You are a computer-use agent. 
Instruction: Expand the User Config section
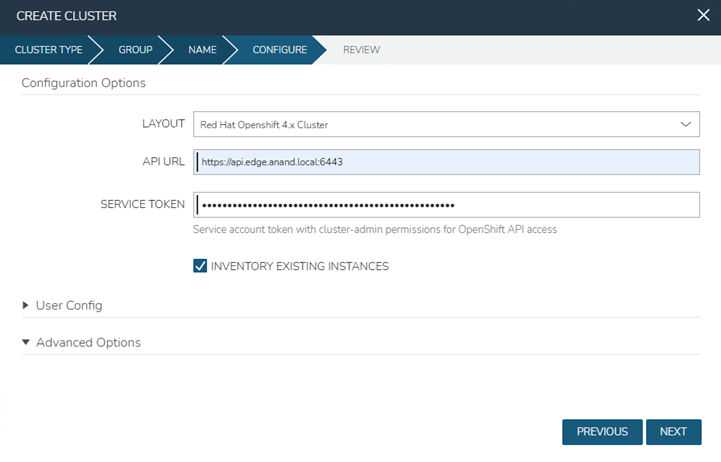click(x=69, y=305)
